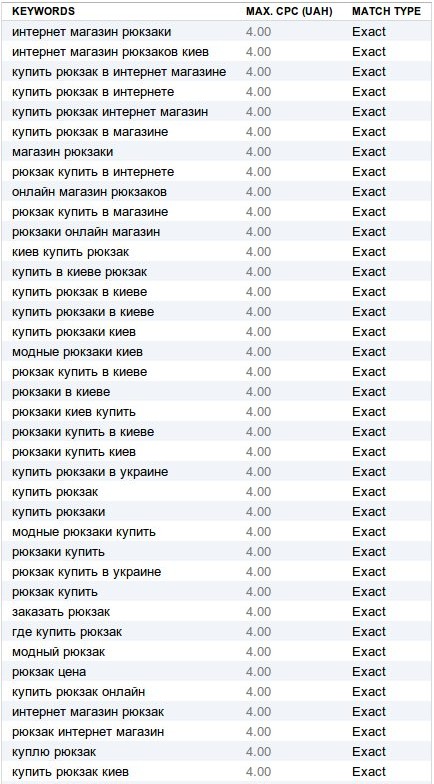Screen dimensions: 434x784
Task: Select keyword "рюкзаки купить"
Action: pyautogui.click(x=58, y=552)
